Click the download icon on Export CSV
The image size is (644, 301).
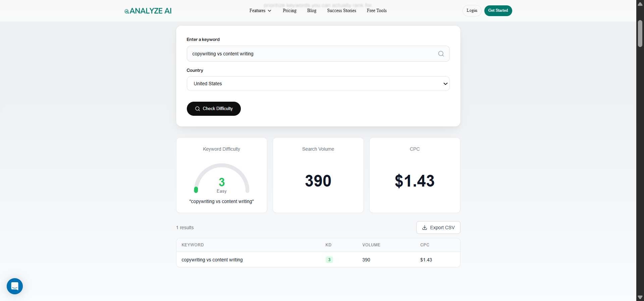425,228
